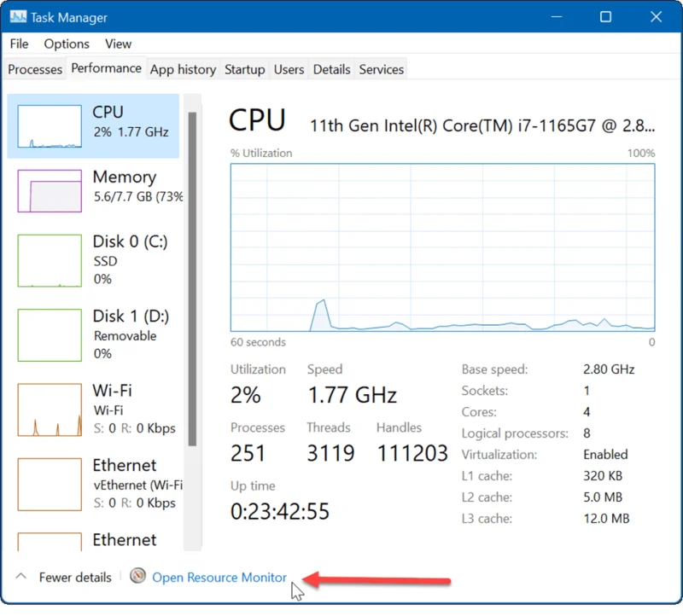Switch to the Details tab

(331, 69)
